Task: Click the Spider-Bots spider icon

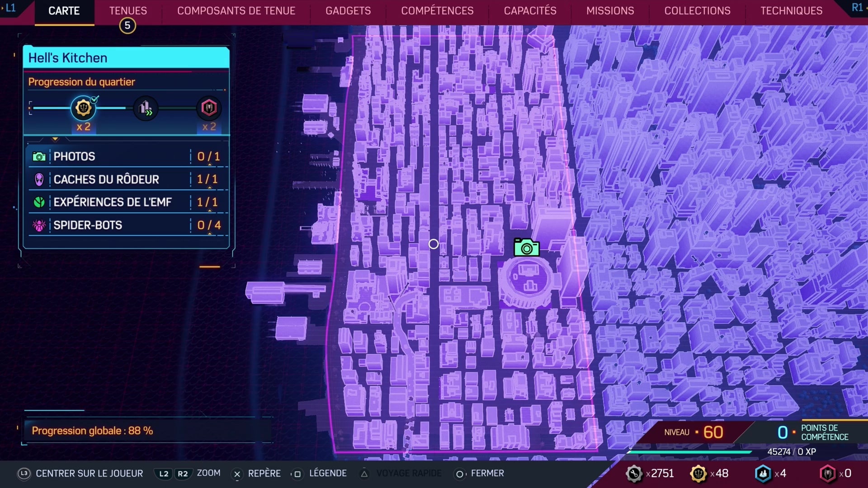Action: [x=39, y=225]
